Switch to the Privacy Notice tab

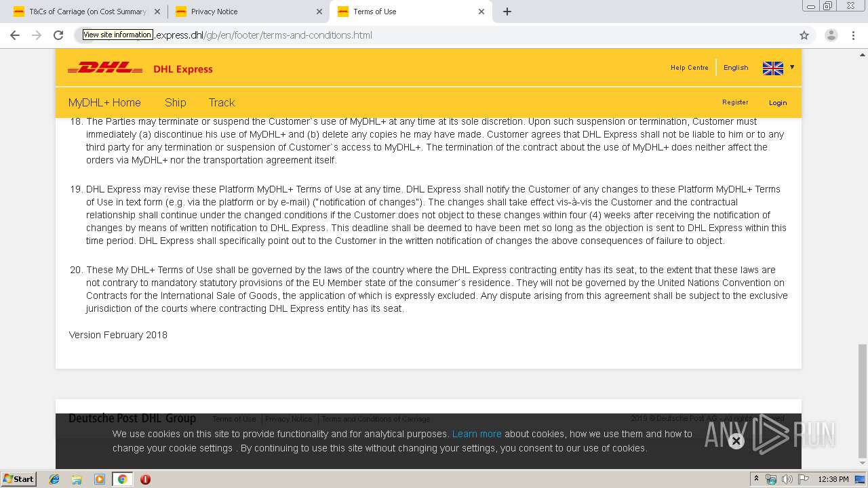(248, 12)
